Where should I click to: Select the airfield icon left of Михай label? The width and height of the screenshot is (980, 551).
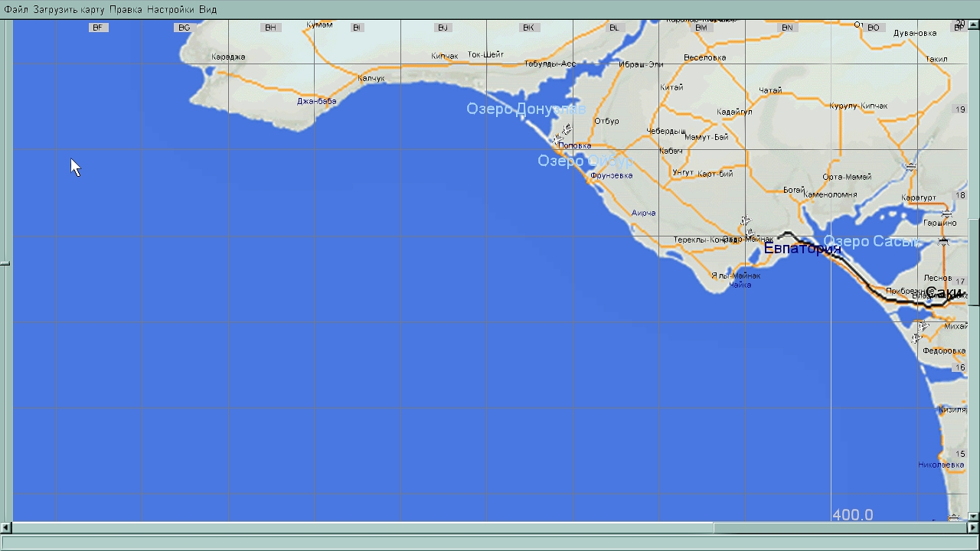(924, 327)
